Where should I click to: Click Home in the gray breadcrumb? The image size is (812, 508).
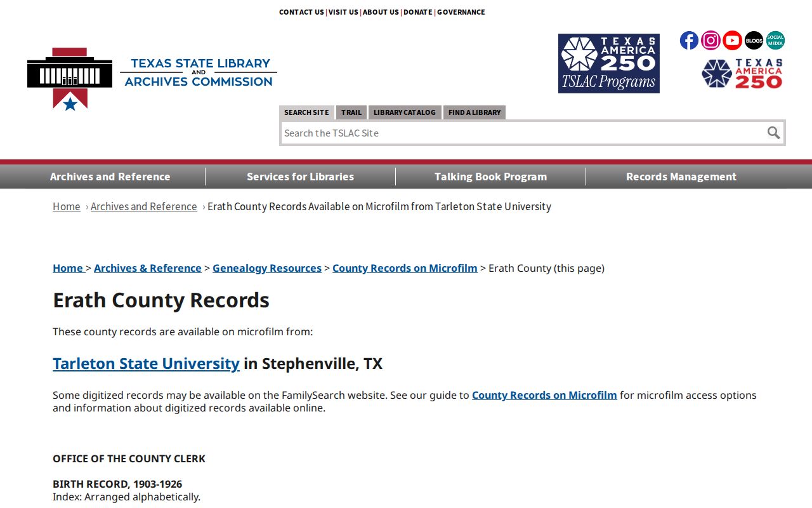(x=67, y=206)
